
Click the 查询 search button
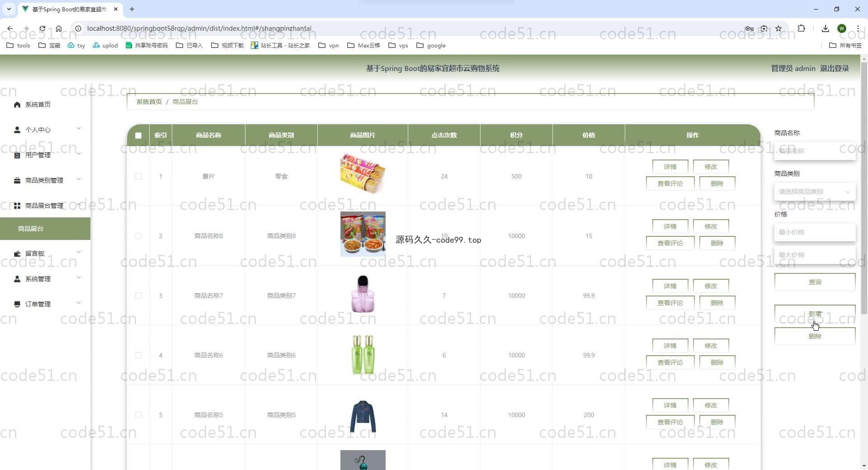815,282
